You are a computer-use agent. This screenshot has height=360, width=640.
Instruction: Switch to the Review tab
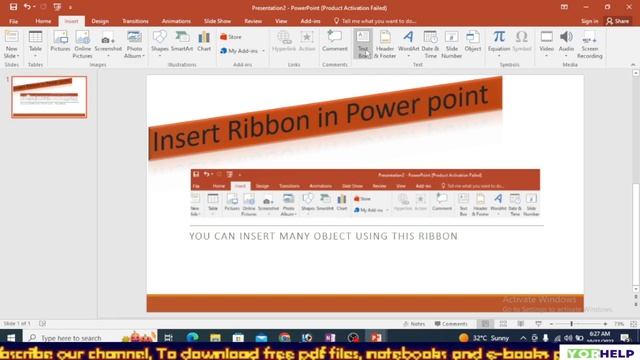(253, 21)
